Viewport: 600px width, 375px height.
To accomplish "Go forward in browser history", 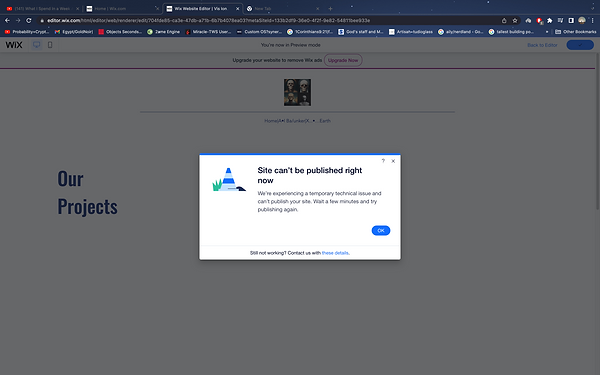I will click(x=18, y=20).
